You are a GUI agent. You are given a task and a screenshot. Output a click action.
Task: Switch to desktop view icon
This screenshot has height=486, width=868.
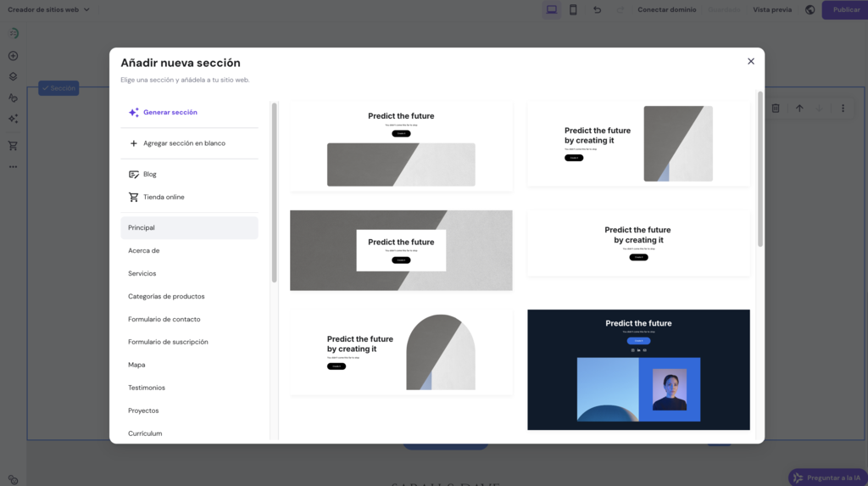point(551,10)
